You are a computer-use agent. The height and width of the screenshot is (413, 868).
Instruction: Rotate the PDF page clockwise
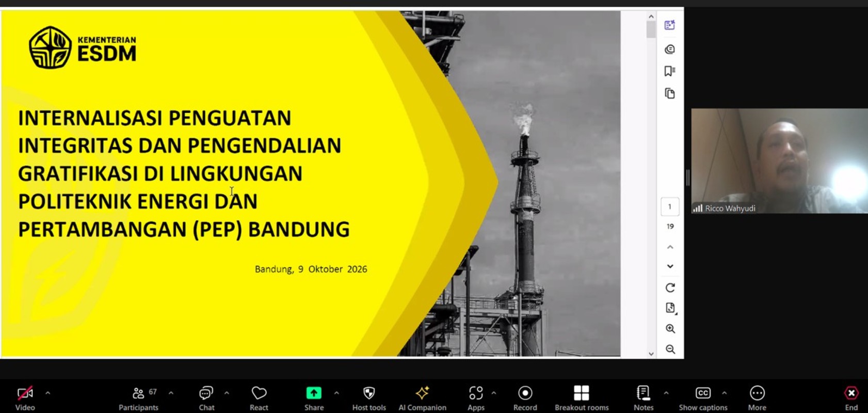670,288
